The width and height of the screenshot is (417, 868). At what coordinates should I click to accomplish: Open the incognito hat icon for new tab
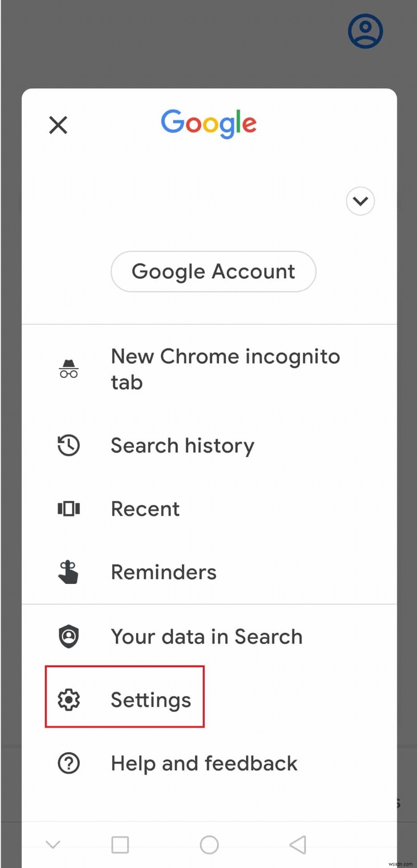click(68, 368)
